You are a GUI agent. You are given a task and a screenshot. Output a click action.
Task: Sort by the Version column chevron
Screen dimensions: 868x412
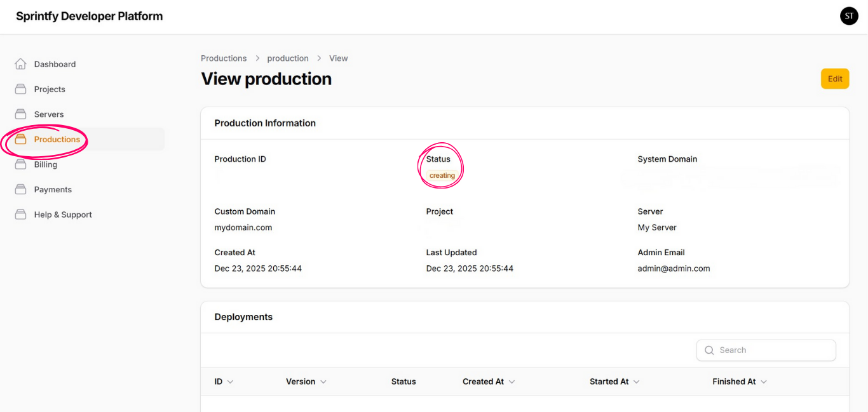click(323, 382)
